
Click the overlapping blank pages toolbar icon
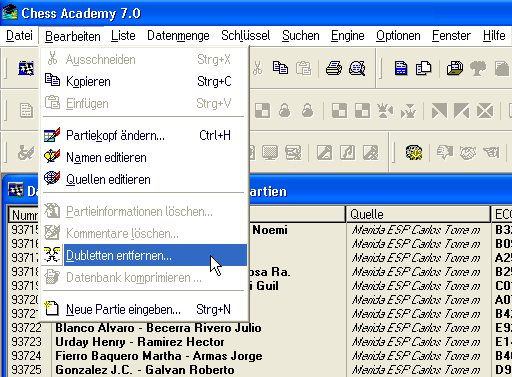point(423,68)
